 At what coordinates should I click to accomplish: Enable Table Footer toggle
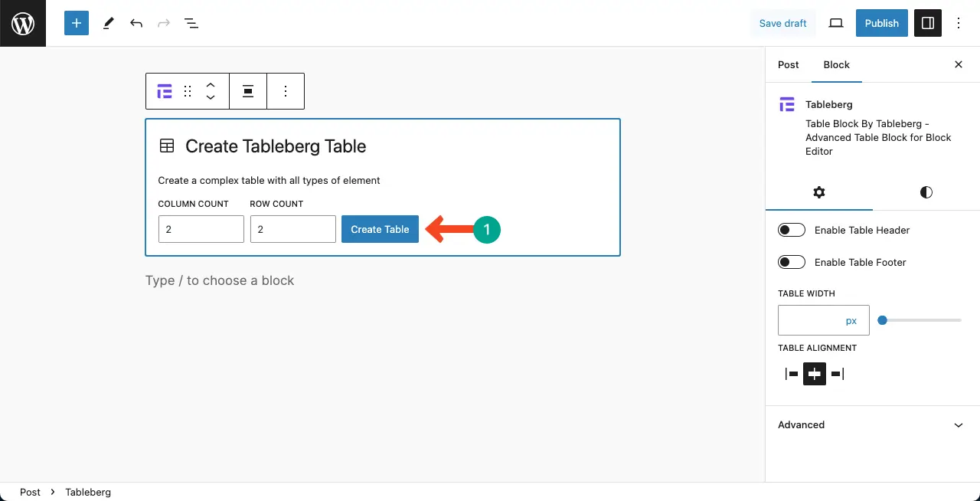point(792,262)
